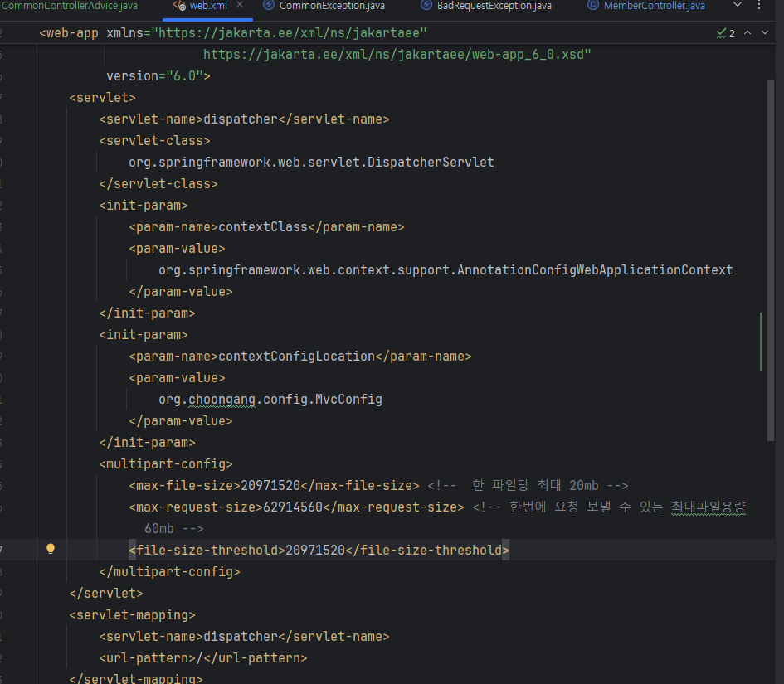Image resolution: width=784 pixels, height=684 pixels.
Task: Click the text org.choongang.config.MvcConfig
Action: (270, 400)
